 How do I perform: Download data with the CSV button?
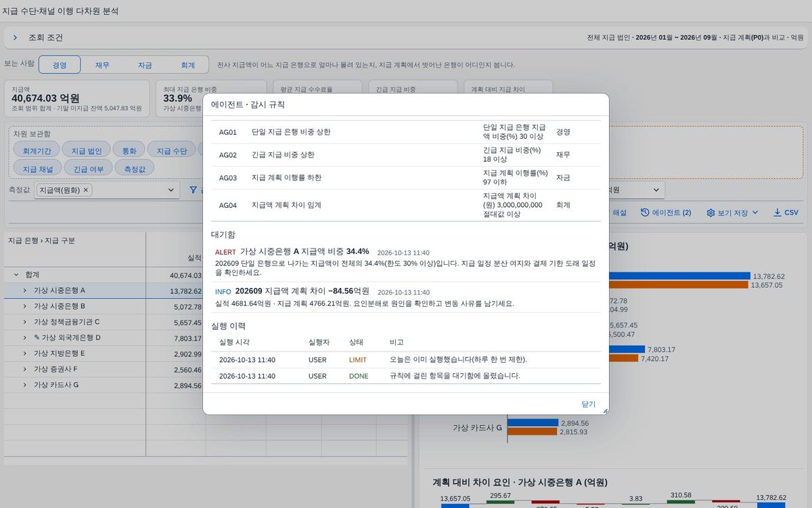786,213
